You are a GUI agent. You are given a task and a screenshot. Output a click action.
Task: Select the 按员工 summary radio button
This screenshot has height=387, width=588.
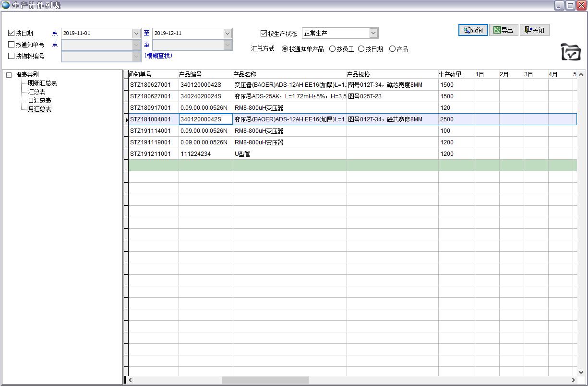(x=332, y=49)
